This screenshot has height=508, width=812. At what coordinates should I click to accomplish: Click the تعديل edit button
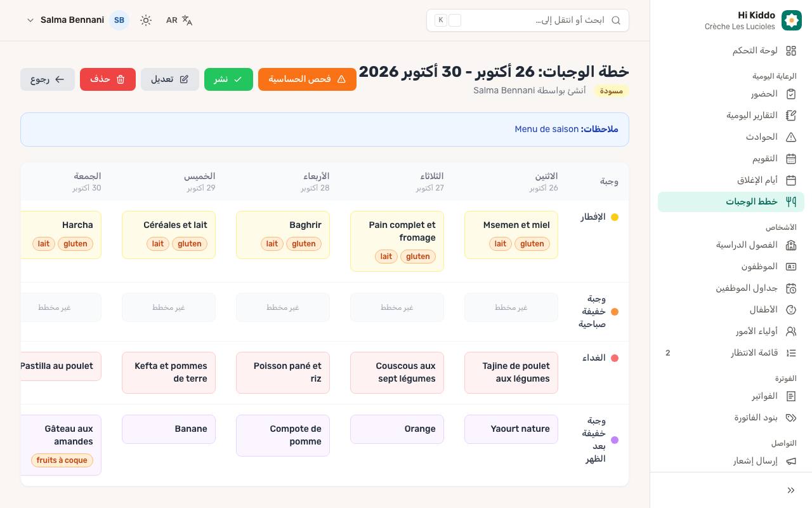pyautogui.click(x=170, y=79)
